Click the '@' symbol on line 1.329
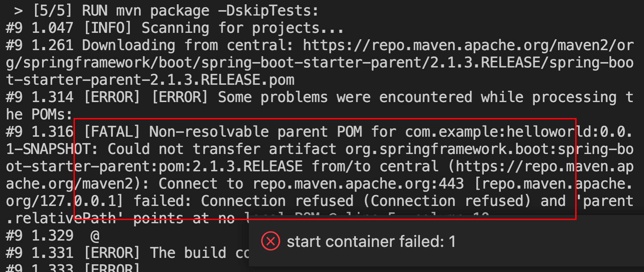Image resolution: width=644 pixels, height=272 pixels. pos(95,236)
